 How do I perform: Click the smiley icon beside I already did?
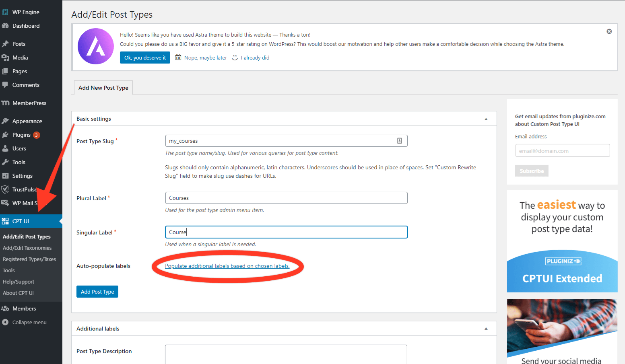click(x=235, y=58)
